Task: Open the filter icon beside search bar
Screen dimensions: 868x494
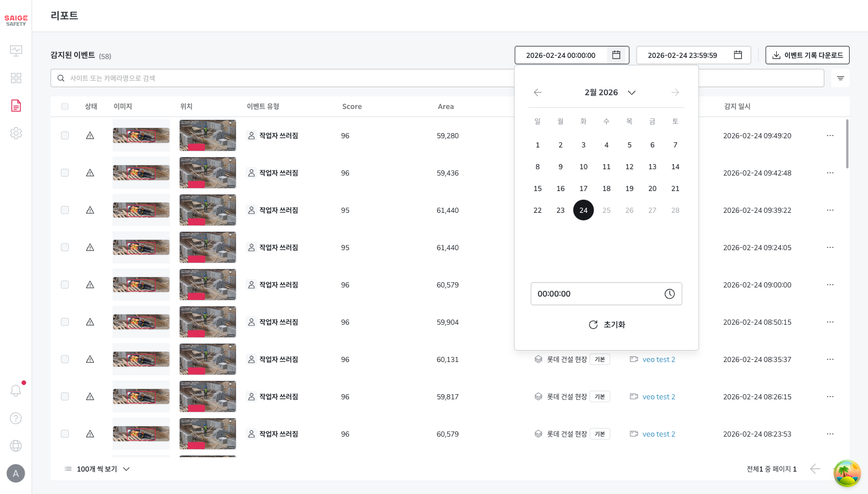Action: coord(840,78)
